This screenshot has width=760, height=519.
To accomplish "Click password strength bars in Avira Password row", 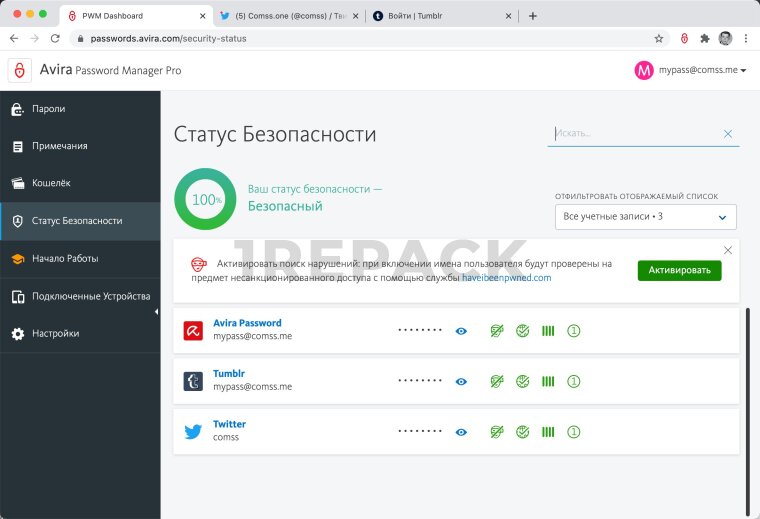I will pyautogui.click(x=548, y=331).
